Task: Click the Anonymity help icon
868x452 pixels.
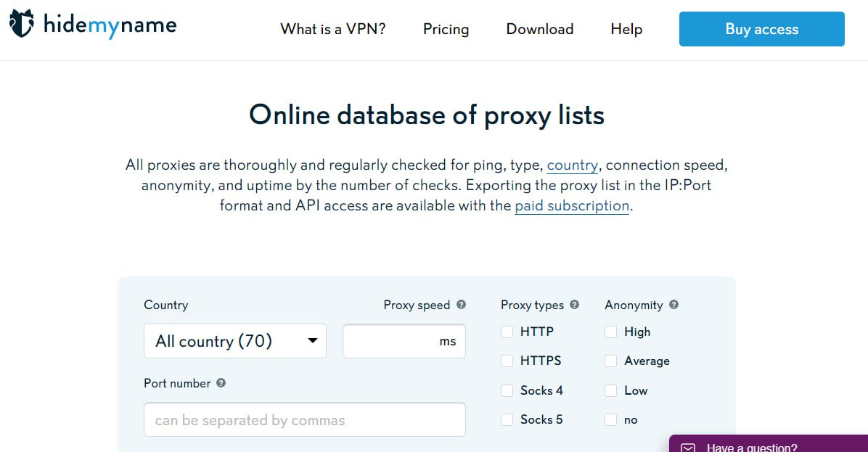Action: pyautogui.click(x=673, y=305)
